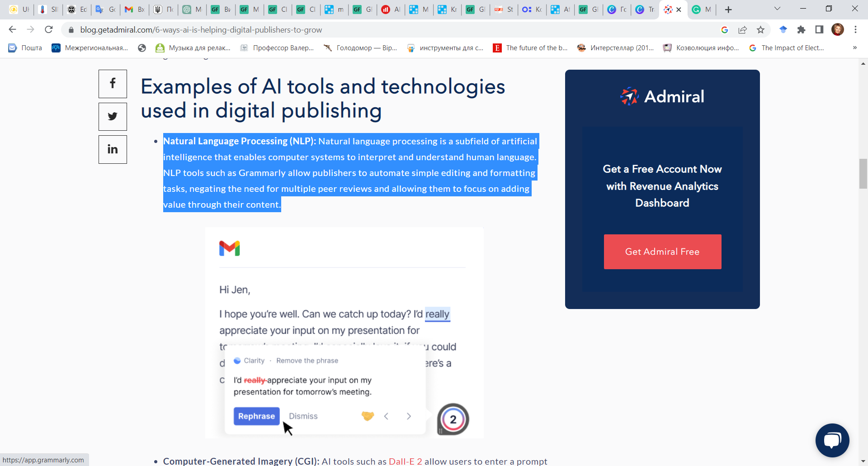Switch to the ChatGPT tab
This screenshot has width=868, height=466.
(192, 10)
